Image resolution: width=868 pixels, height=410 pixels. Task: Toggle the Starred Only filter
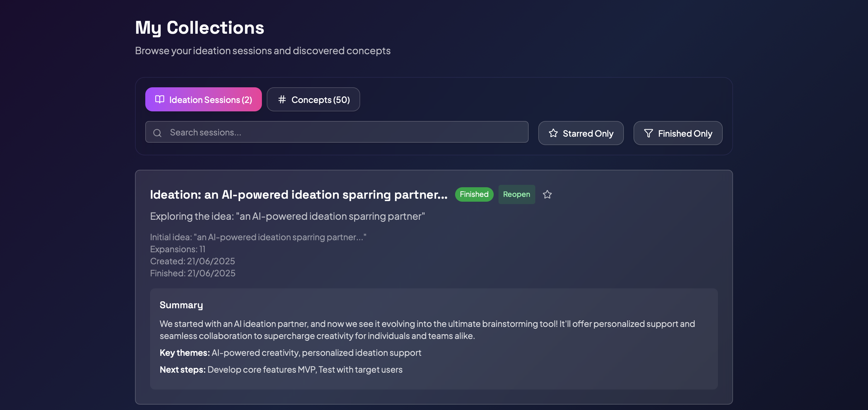click(x=580, y=133)
